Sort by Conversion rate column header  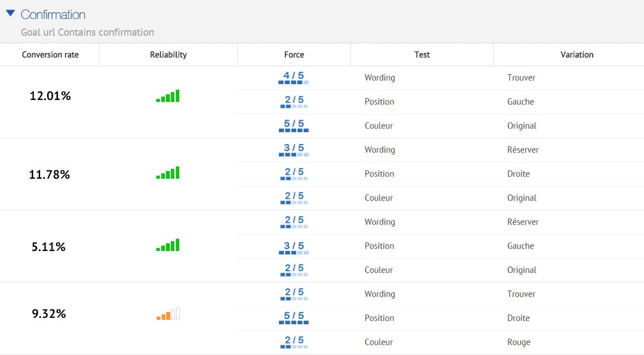50,54
